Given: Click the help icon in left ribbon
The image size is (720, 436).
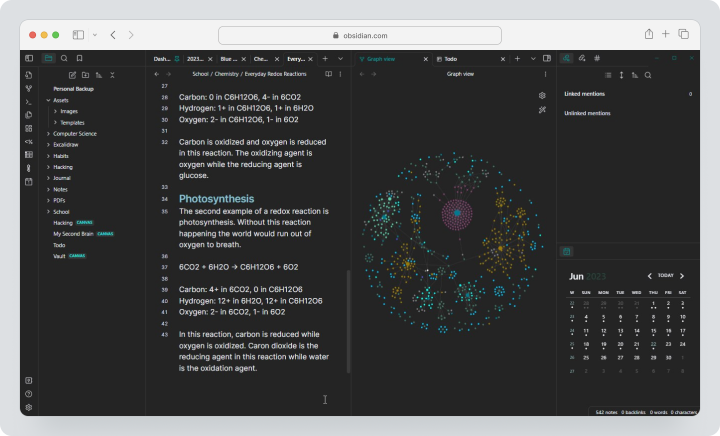Looking at the screenshot, I should point(28,394).
